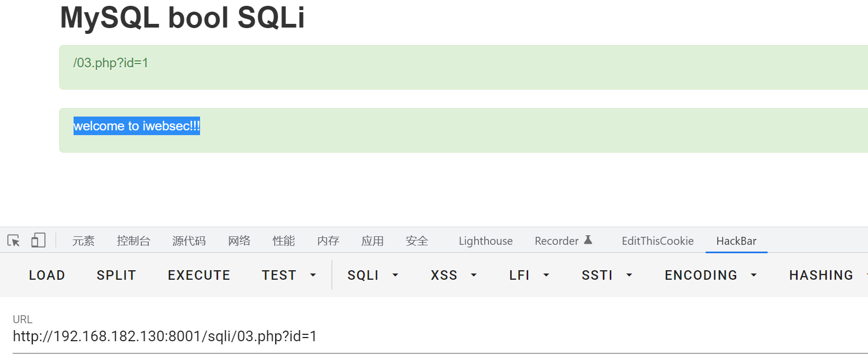Select the Lighthouse tab
Image resolution: width=868 pixels, height=364 pixels.
485,240
